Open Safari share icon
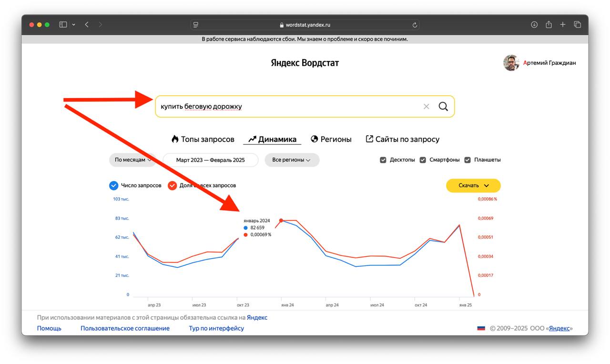The width and height of the screenshot is (610, 364). tap(549, 24)
